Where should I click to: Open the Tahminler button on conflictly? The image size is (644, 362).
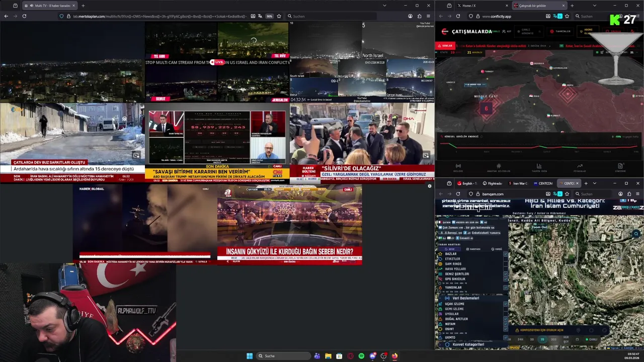pyautogui.click(x=561, y=31)
